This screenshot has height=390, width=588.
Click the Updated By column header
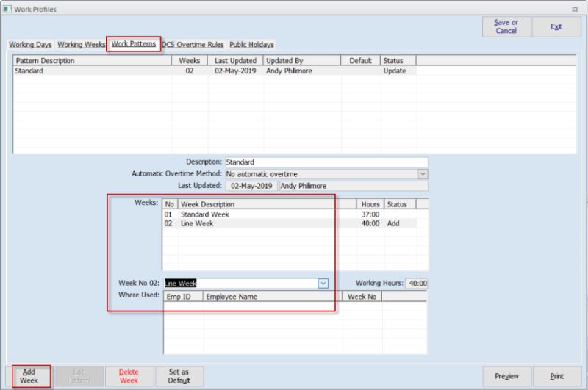[302, 61]
